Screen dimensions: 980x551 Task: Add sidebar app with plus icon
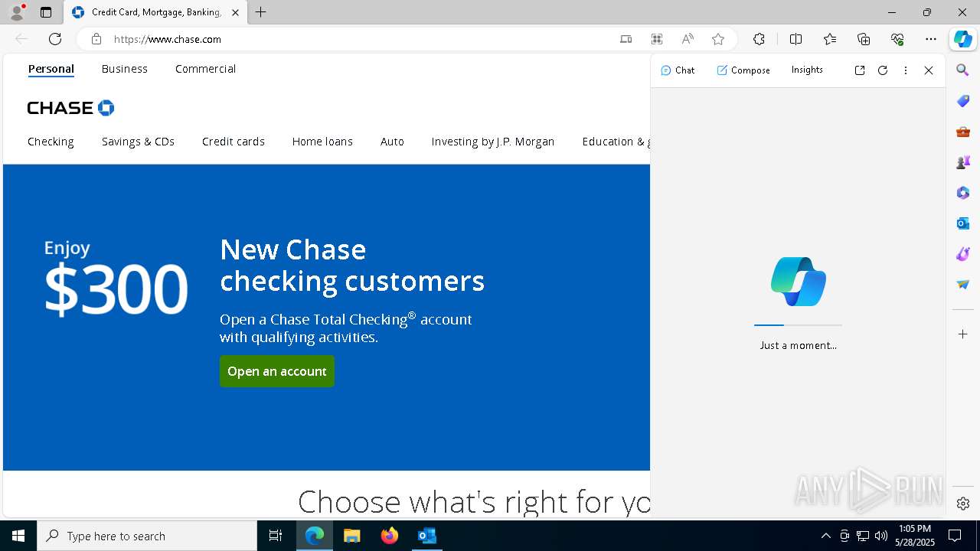tap(963, 334)
